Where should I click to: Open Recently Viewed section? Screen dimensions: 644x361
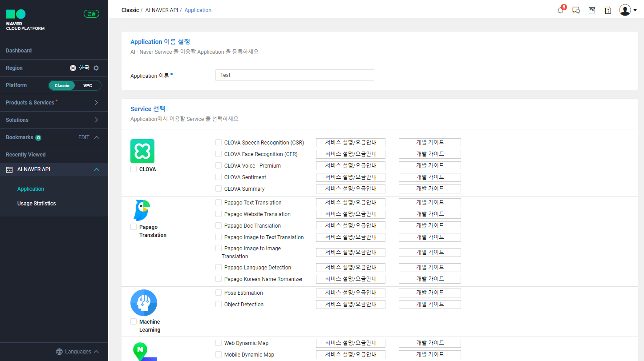[x=26, y=155]
